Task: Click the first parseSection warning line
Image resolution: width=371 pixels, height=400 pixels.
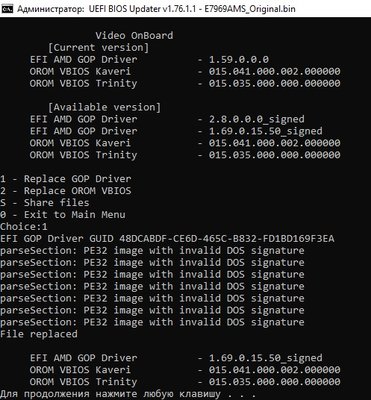Action: pos(152,251)
